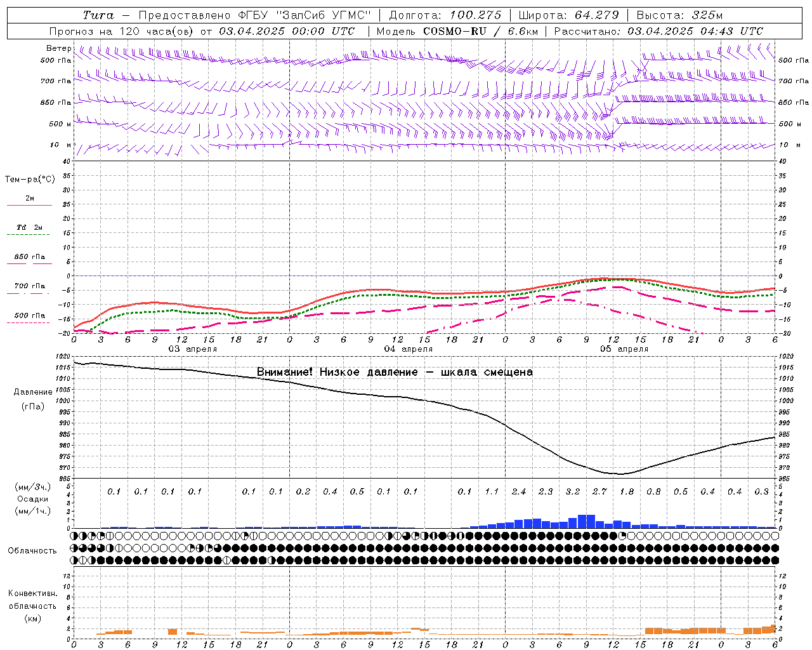Screen dimensions: 812x650
Task: Click the "(мм/3ч.)" precipitation unit label
Action: point(33,487)
